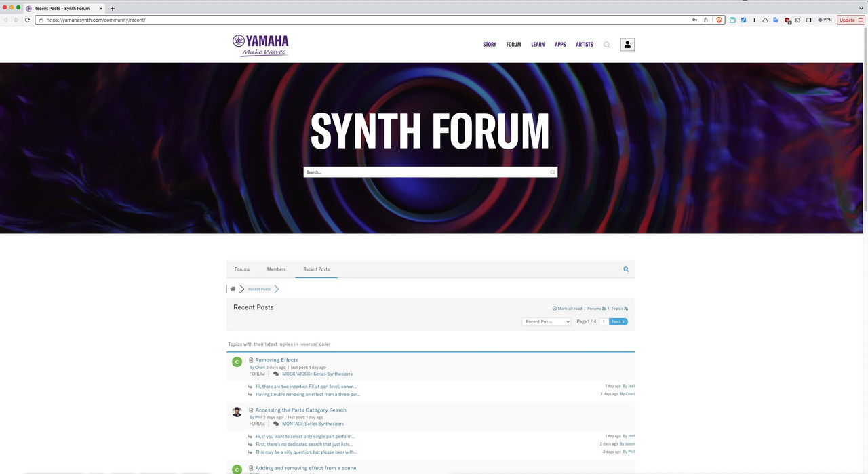Open the header search magnifier icon

point(607,45)
